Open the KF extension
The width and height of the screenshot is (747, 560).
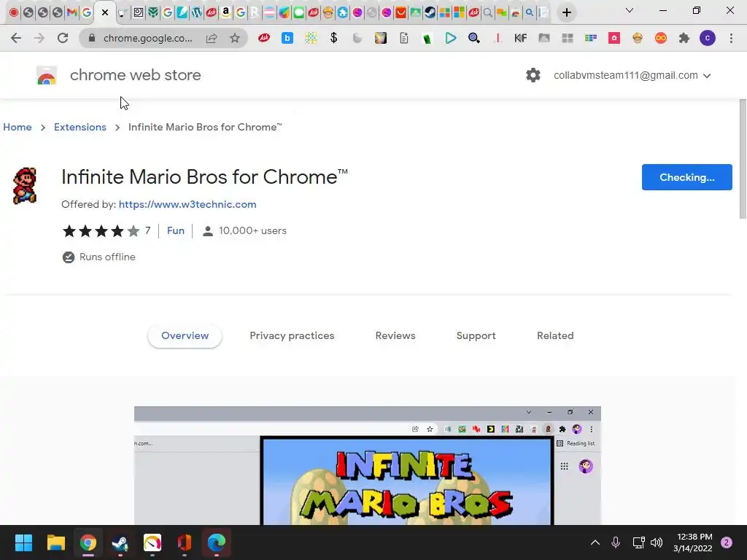pos(521,38)
